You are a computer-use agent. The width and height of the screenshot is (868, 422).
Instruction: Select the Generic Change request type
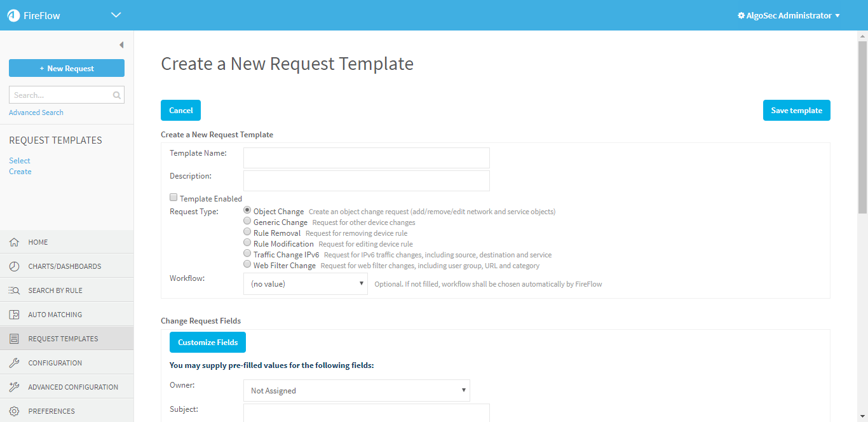247,221
